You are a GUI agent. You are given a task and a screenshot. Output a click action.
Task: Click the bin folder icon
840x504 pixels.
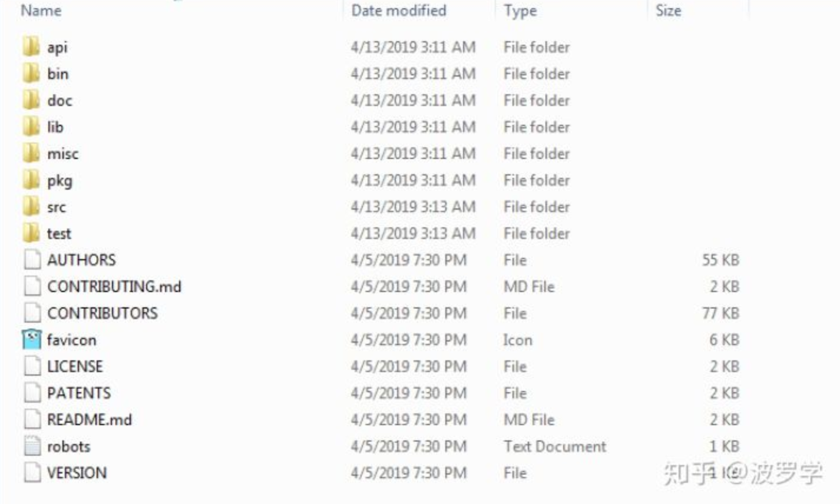(x=31, y=74)
